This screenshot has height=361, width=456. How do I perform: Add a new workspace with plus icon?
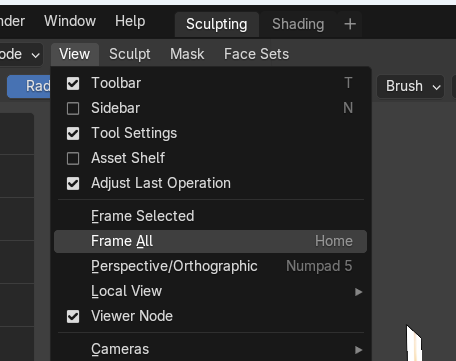[350, 24]
